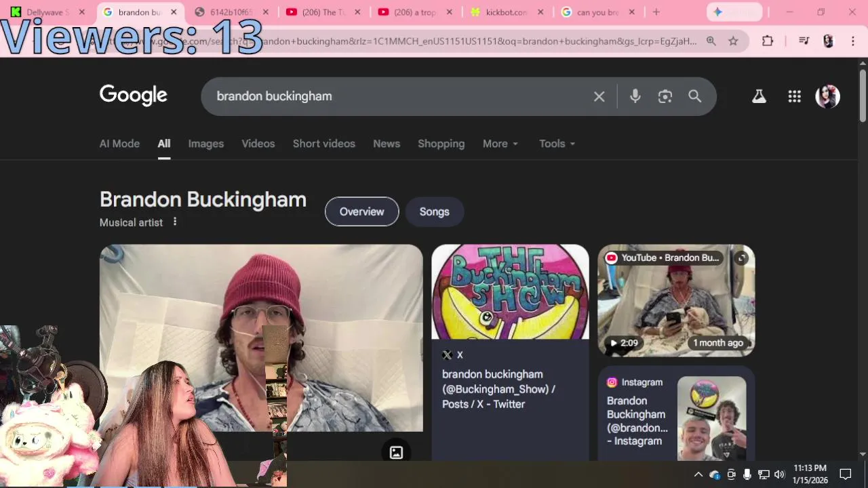868x488 pixels.
Task: Open the Brandon Buckingham Instagram link
Action: point(637,421)
